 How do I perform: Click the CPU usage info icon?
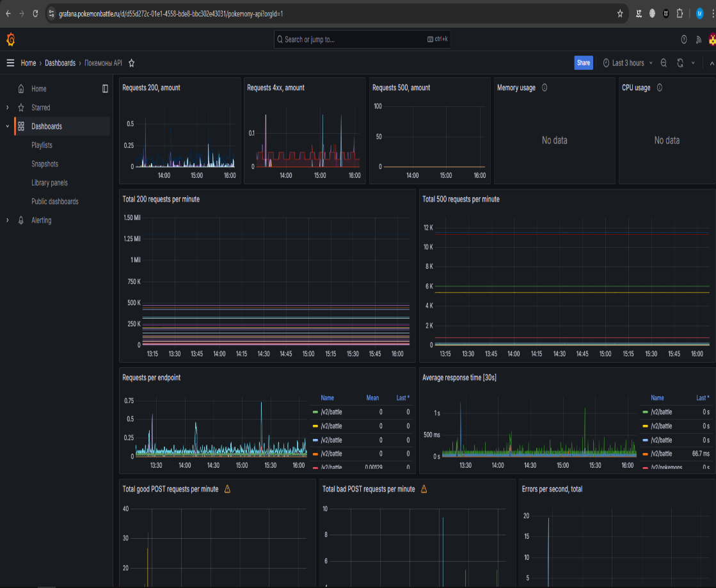pos(659,88)
